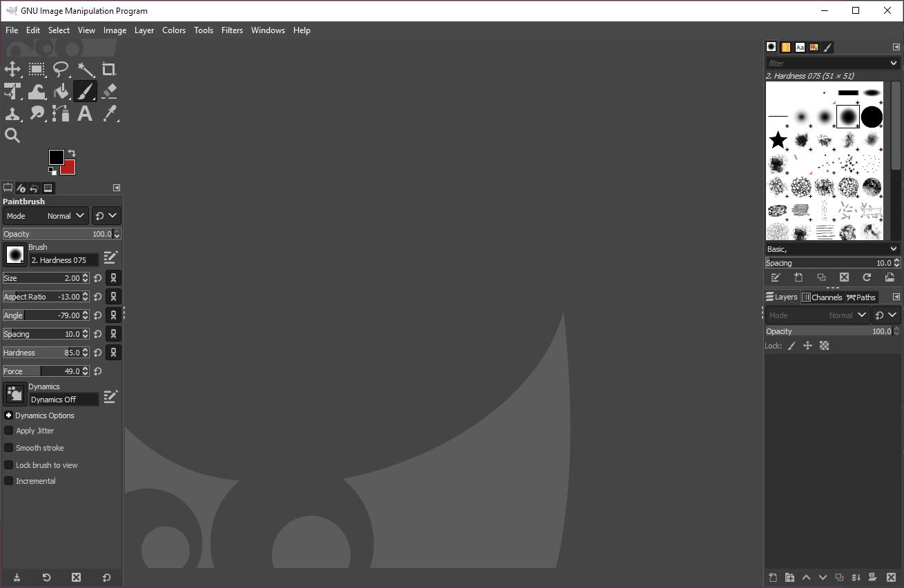Open the brush filter dropdown arrow

tap(894, 63)
